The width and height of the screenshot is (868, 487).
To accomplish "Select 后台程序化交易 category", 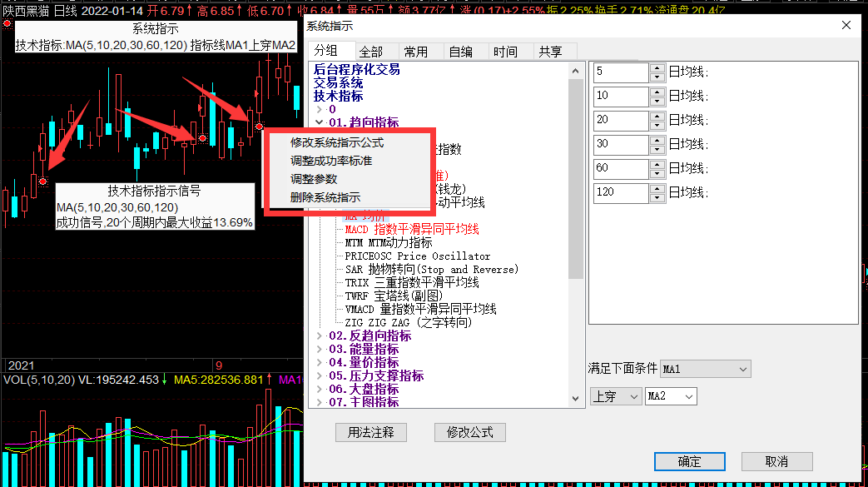I will coord(356,69).
